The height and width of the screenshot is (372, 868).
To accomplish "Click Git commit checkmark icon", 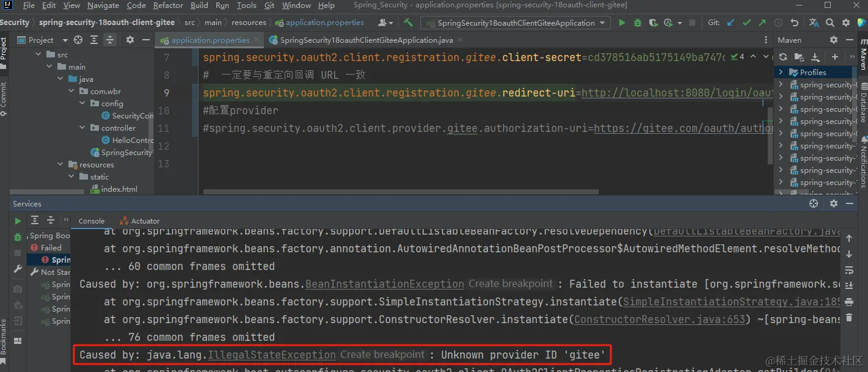I will (x=746, y=23).
